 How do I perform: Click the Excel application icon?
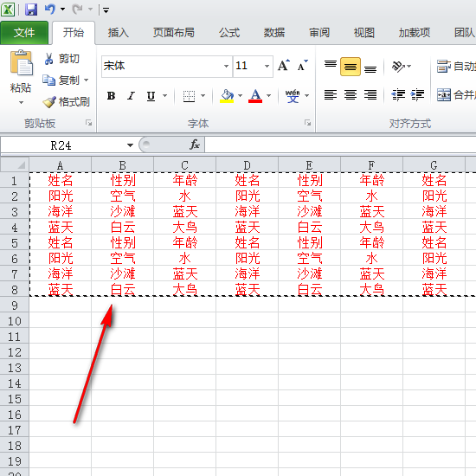point(8,10)
